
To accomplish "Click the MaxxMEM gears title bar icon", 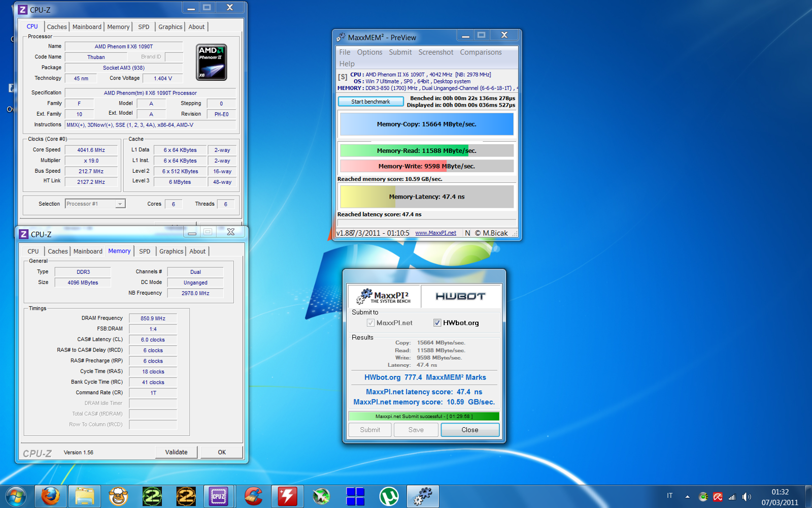I will pyautogui.click(x=341, y=37).
